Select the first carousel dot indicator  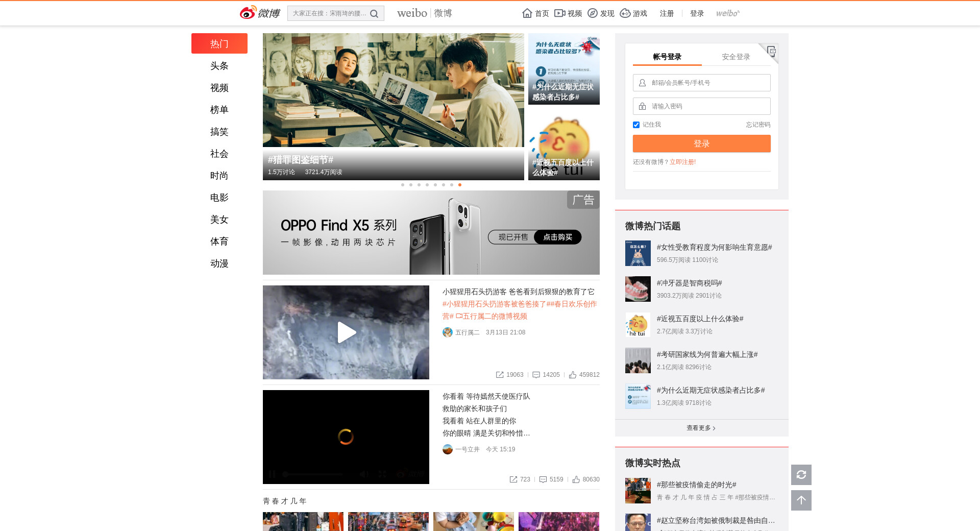coord(403,185)
